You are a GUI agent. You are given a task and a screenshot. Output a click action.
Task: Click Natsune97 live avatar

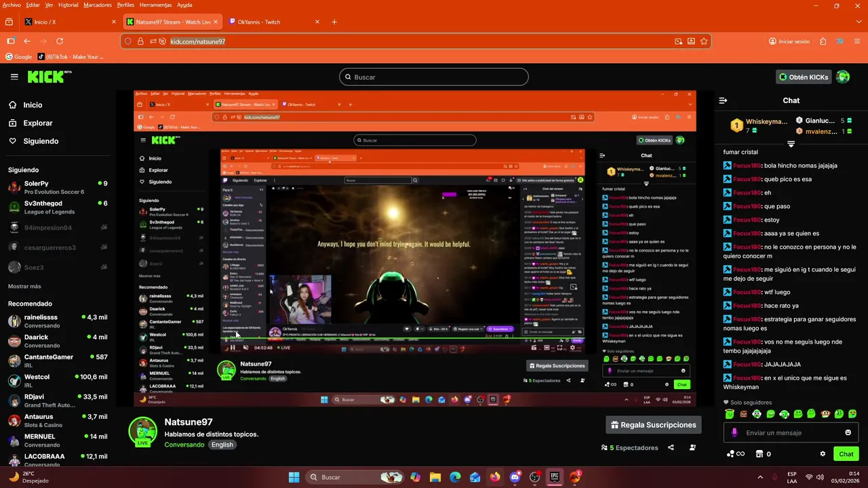click(x=142, y=432)
